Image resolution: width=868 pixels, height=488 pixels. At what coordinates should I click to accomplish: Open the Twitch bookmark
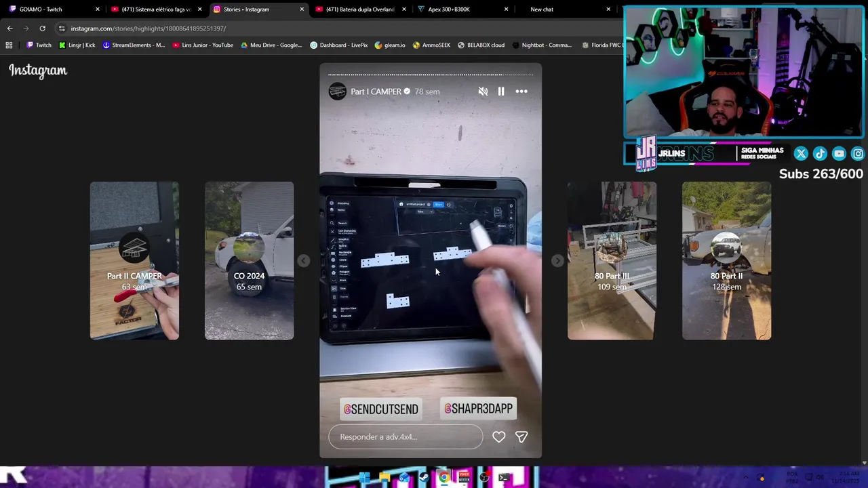pos(39,45)
